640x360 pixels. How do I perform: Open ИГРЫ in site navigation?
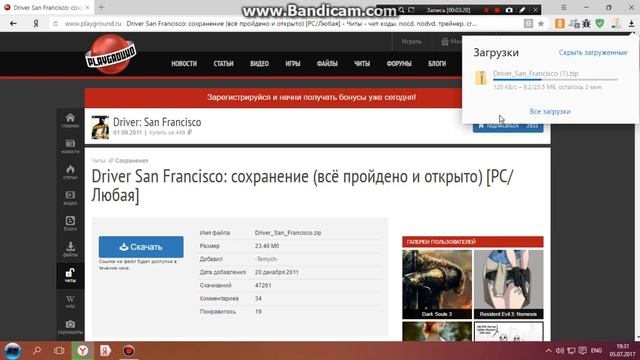pos(293,64)
